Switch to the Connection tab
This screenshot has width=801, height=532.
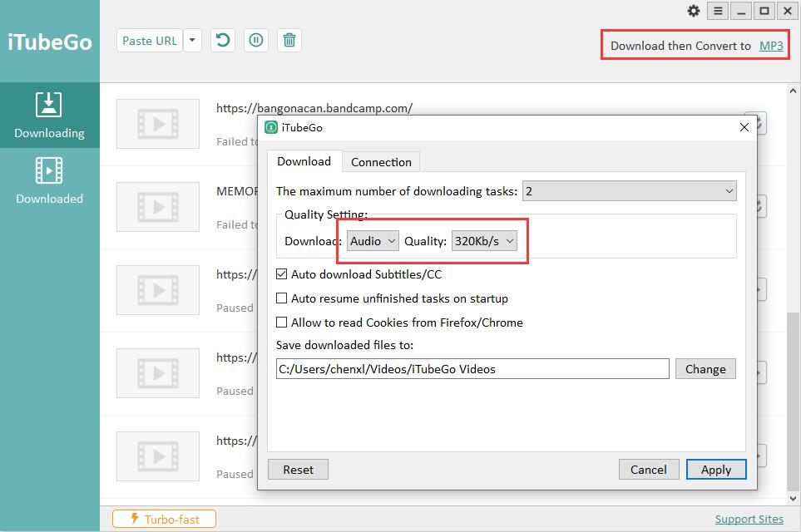(381, 162)
